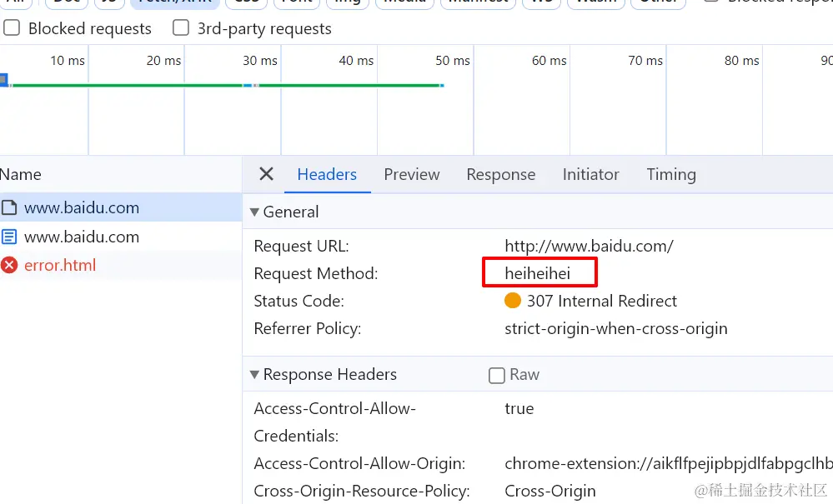Select the second www.baidu.com request row
Screen dimensions: 833x504
(x=121, y=237)
